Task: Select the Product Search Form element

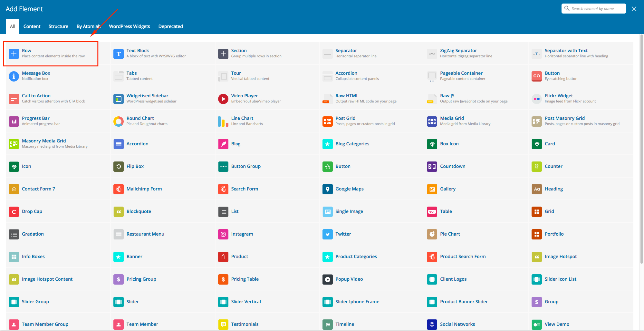Action: pyautogui.click(x=476, y=257)
